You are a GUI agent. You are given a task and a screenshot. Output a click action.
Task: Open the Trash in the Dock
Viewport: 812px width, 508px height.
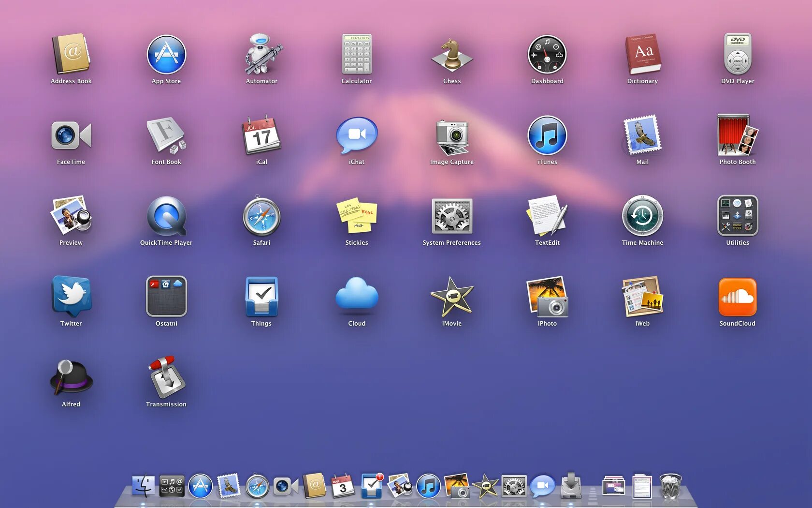tap(671, 486)
